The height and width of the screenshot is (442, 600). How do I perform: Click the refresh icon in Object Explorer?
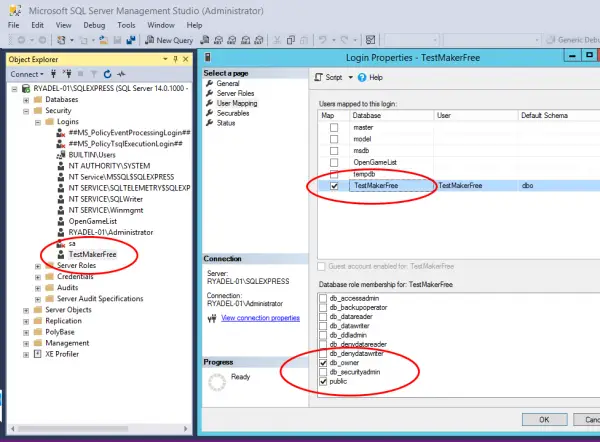(108, 75)
